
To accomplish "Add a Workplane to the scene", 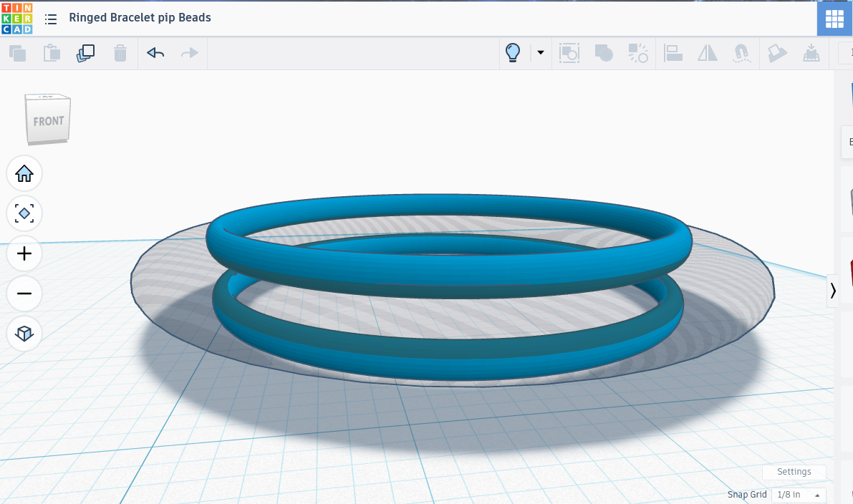I will coord(777,53).
